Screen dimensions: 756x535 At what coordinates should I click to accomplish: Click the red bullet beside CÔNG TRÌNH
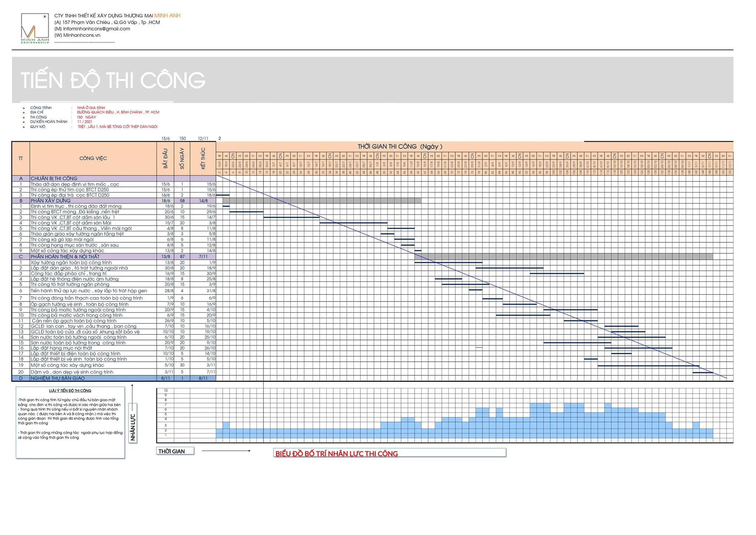click(x=24, y=108)
